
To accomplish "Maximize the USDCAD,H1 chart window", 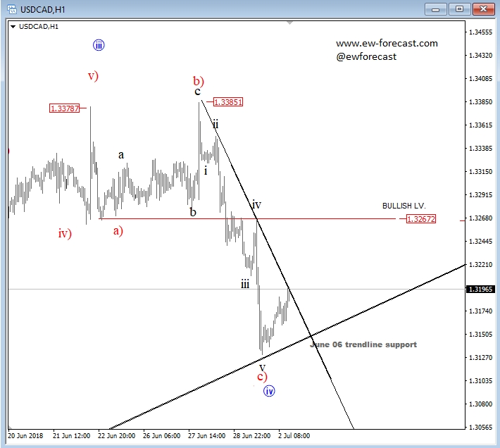I will [x=459, y=9].
